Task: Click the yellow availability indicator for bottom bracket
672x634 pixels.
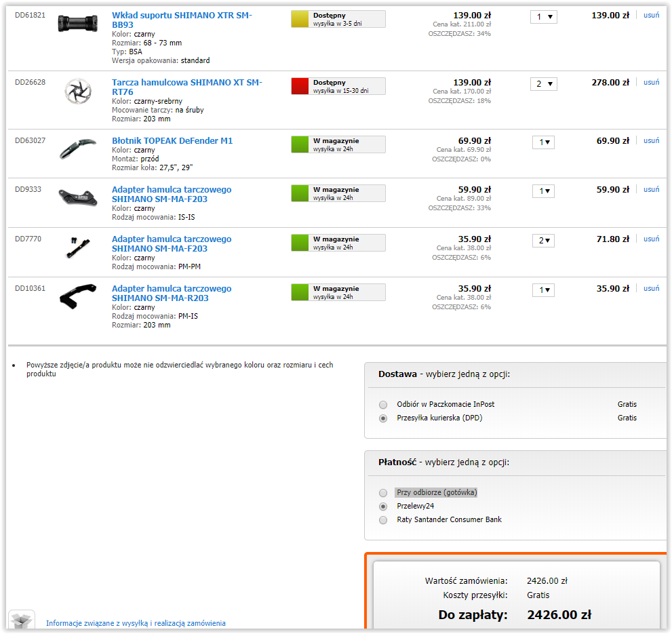Action: pyautogui.click(x=300, y=19)
